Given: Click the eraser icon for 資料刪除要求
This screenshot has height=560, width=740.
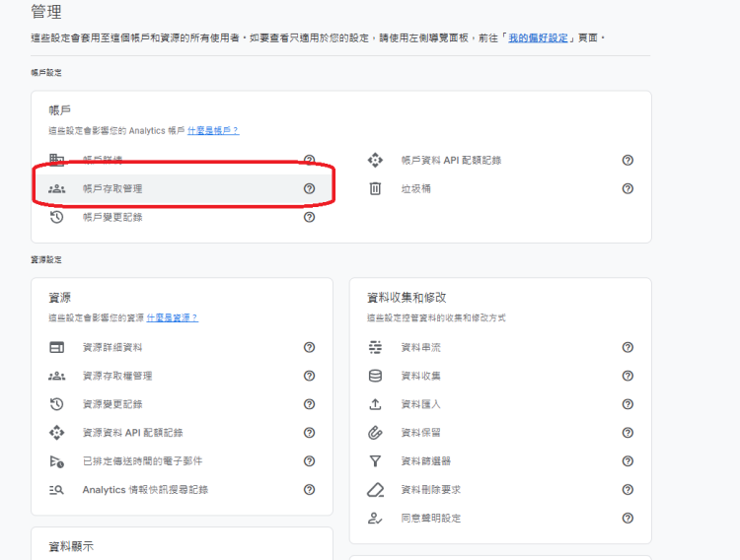Looking at the screenshot, I should (375, 490).
